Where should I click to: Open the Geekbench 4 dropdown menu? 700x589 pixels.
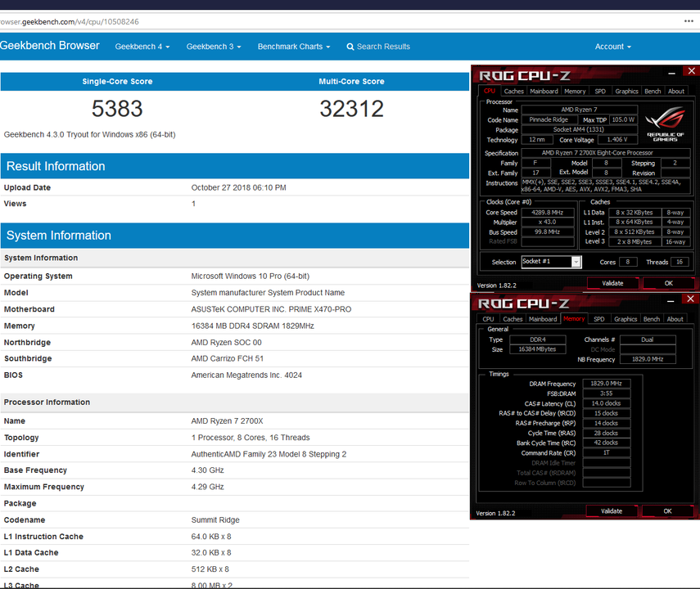coord(142,47)
